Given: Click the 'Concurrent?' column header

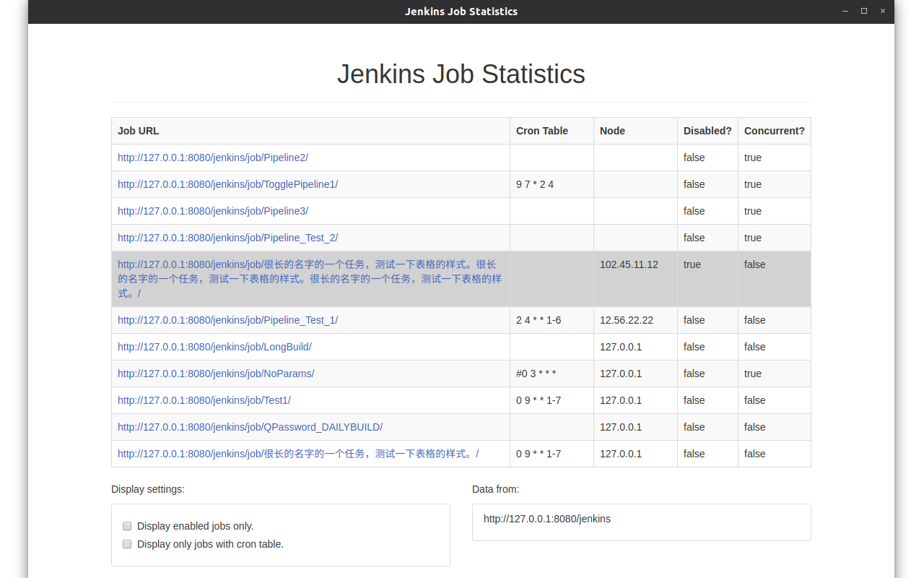Looking at the screenshot, I should [x=775, y=131].
